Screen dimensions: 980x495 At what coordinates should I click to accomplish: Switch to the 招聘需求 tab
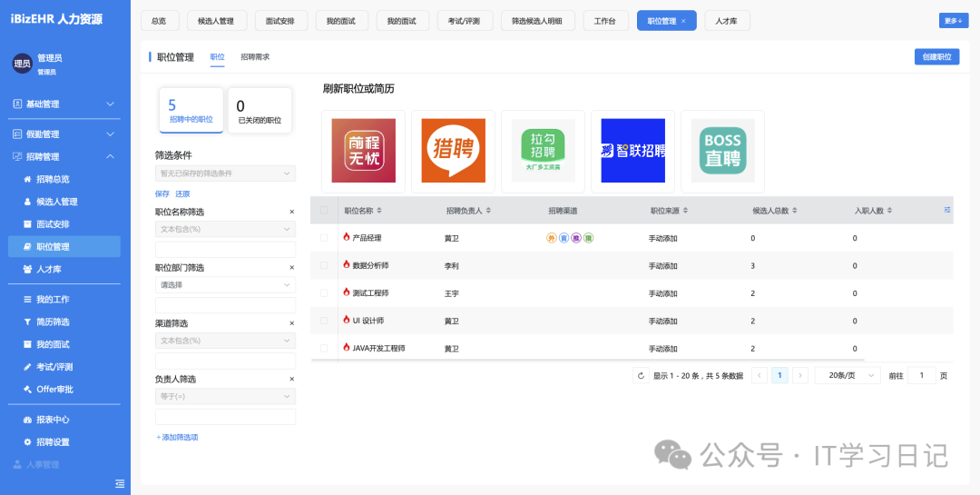click(255, 57)
